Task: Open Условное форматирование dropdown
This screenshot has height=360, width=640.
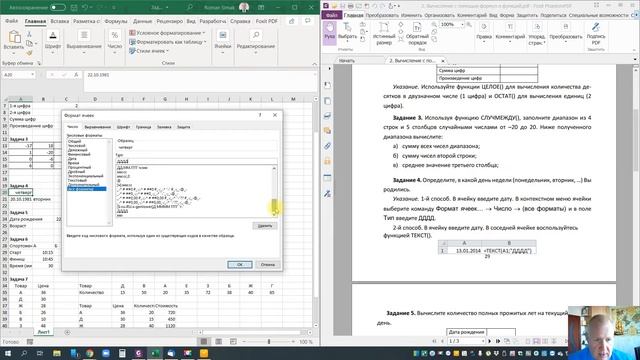Action: click(x=167, y=33)
